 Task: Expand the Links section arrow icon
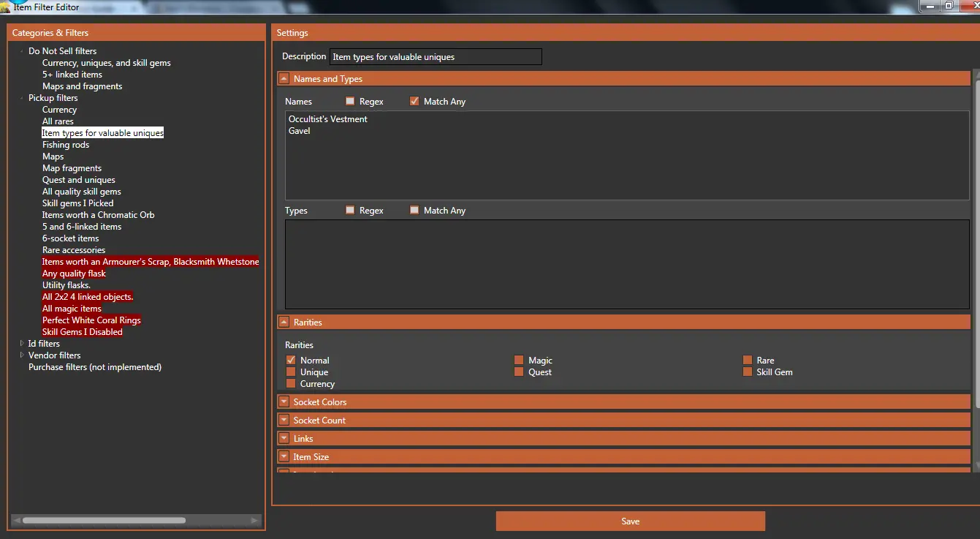tap(284, 439)
